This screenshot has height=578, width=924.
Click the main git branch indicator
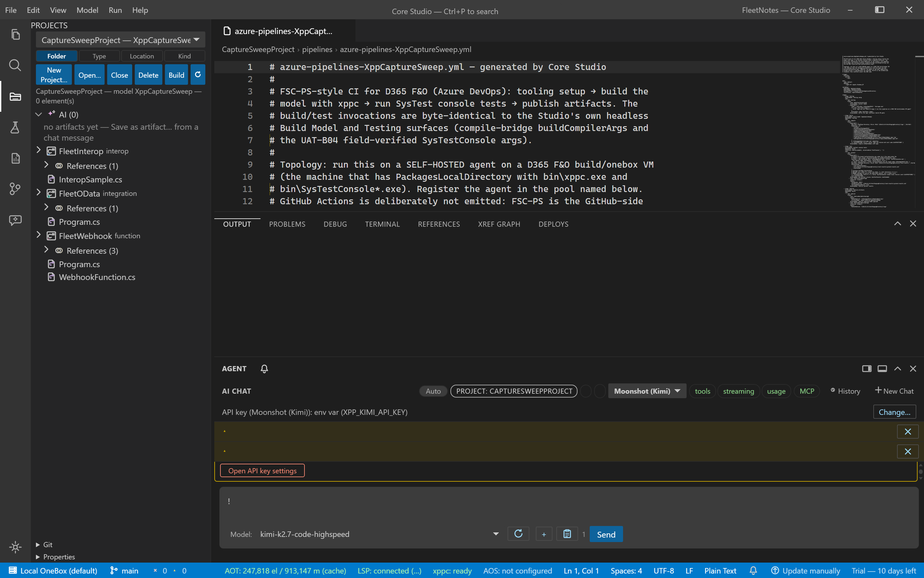[124, 571]
